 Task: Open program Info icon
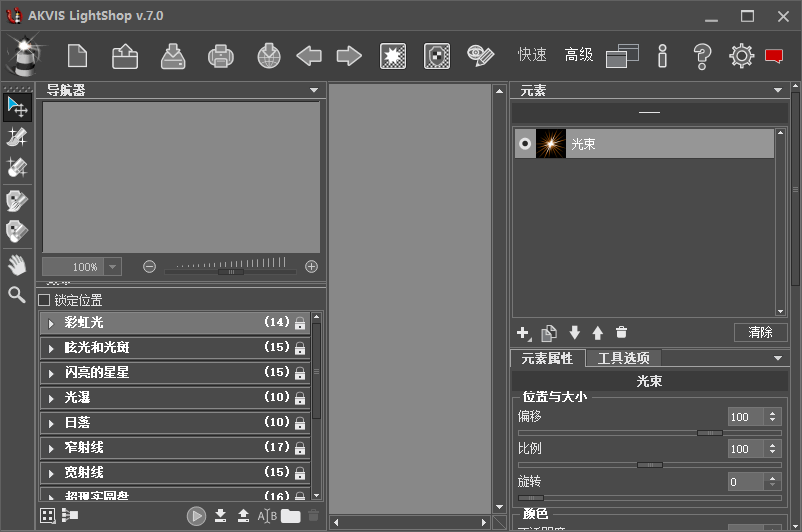coord(662,56)
